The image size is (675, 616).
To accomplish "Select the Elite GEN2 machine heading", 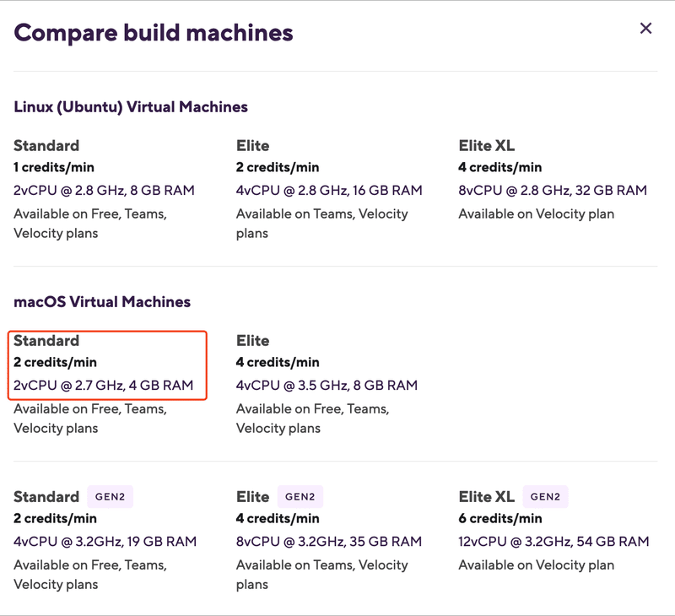I will pos(252,497).
